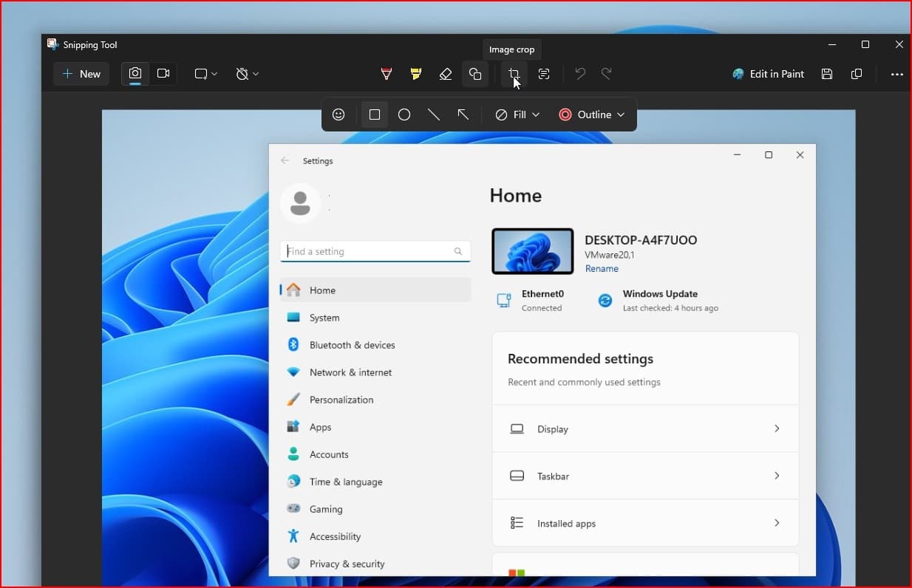Open the Fill options dropdown
This screenshot has width=912, height=588.
517,114
